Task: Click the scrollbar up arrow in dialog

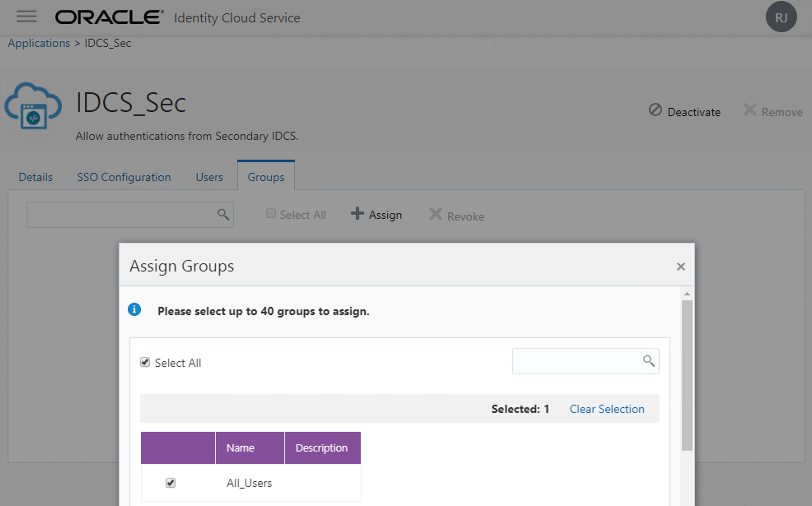Action: 687,294
